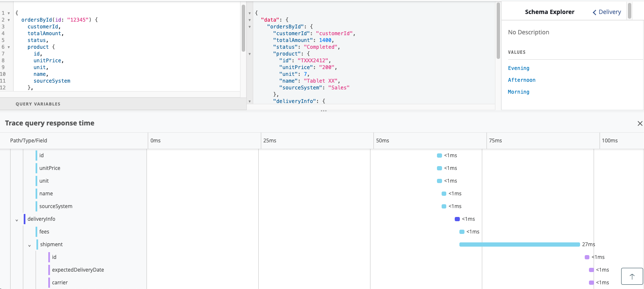Collapse the shipment node in the trace tree

point(29,245)
